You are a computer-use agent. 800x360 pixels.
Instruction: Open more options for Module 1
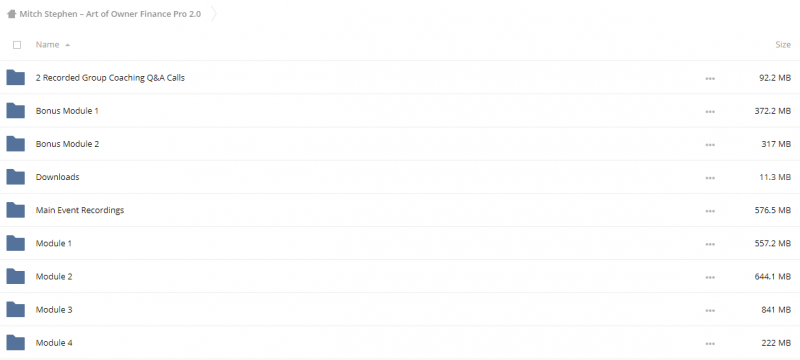710,244
